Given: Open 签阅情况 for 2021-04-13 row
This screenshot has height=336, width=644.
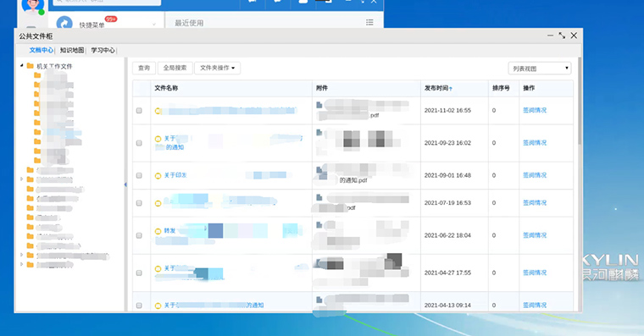Looking at the screenshot, I should [535, 305].
